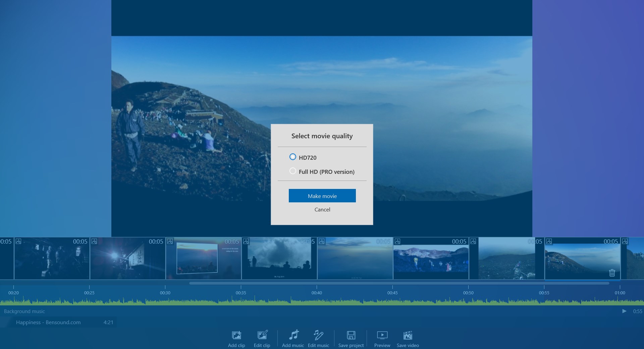Click the image type icon on night hikers clip
Screen dimensions: 644x349
(x=18, y=241)
